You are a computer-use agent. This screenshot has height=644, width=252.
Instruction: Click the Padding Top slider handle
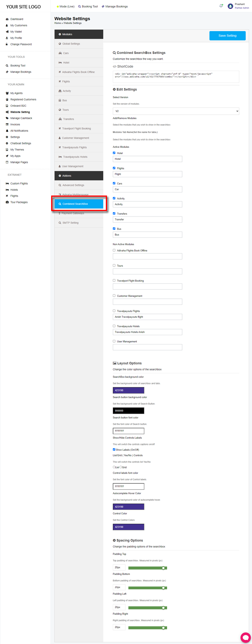pos(164,568)
